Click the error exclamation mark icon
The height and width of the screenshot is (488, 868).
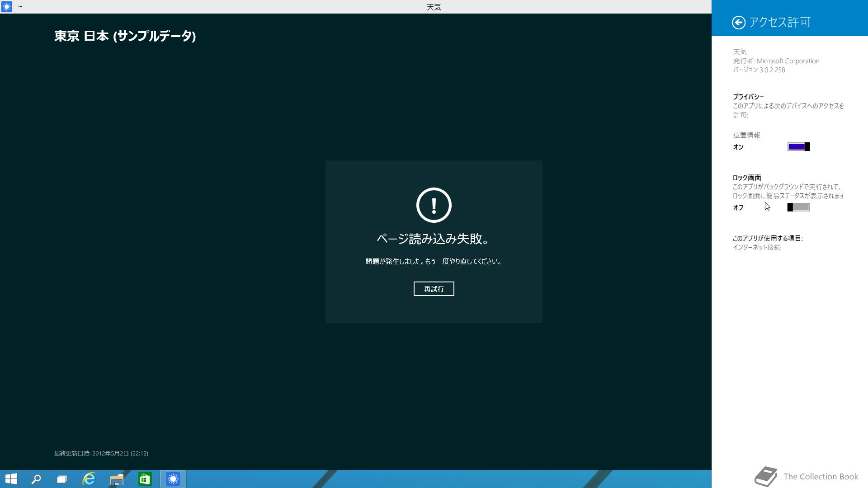coord(434,205)
